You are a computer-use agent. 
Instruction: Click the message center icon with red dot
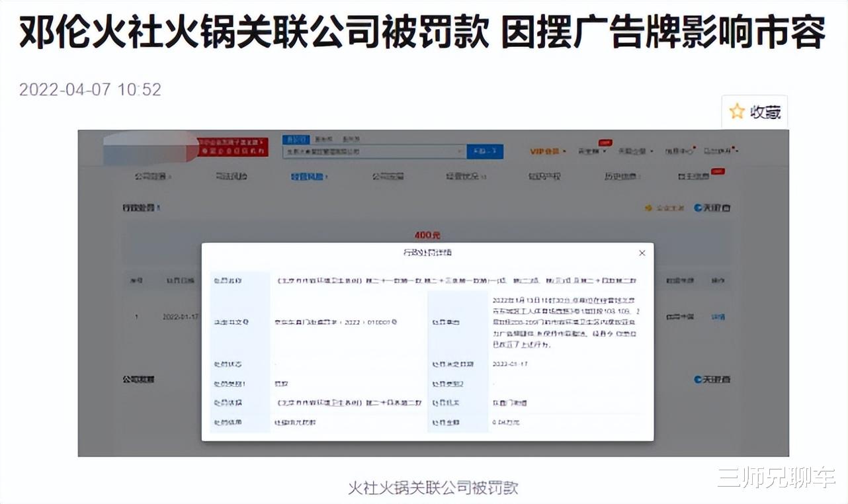coord(691,149)
